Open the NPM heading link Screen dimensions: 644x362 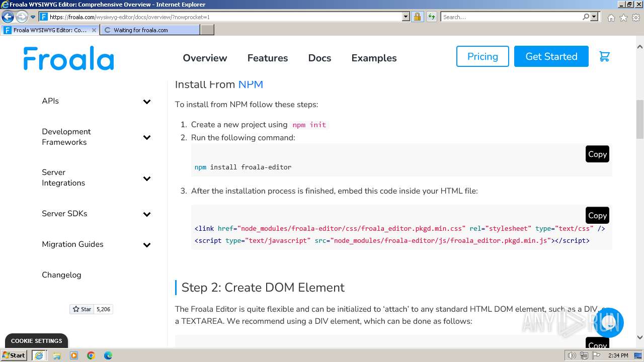(x=251, y=84)
